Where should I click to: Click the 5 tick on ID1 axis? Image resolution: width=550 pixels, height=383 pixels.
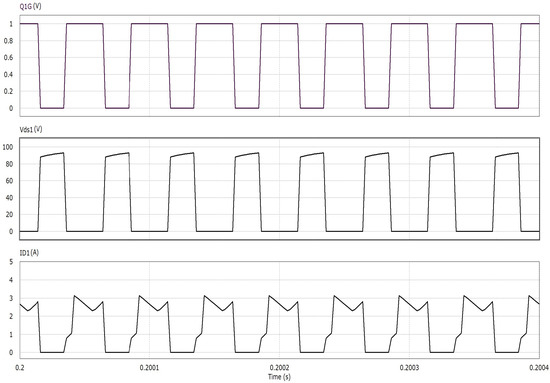click(x=11, y=262)
